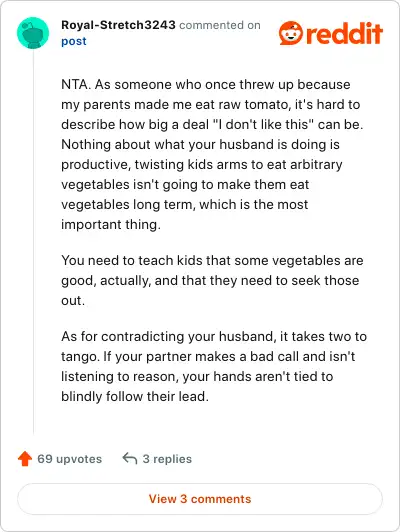Screen dimensions: 400x532
Task: Open the blue "post" link
Action: tap(74, 41)
